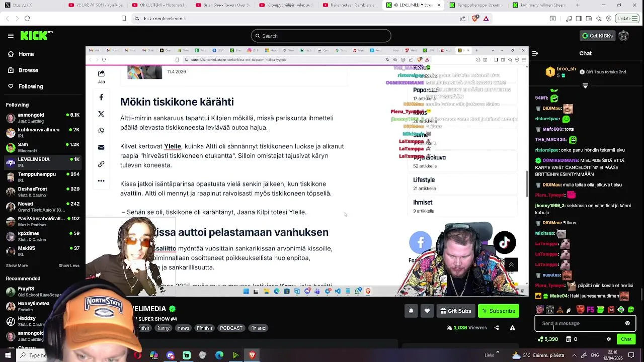Share article on X icon

pyautogui.click(x=101, y=114)
